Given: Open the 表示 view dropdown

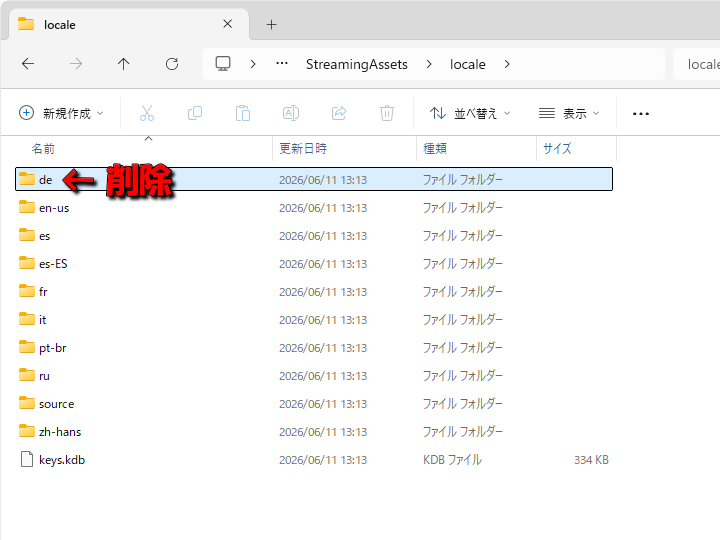Looking at the screenshot, I should (x=569, y=113).
